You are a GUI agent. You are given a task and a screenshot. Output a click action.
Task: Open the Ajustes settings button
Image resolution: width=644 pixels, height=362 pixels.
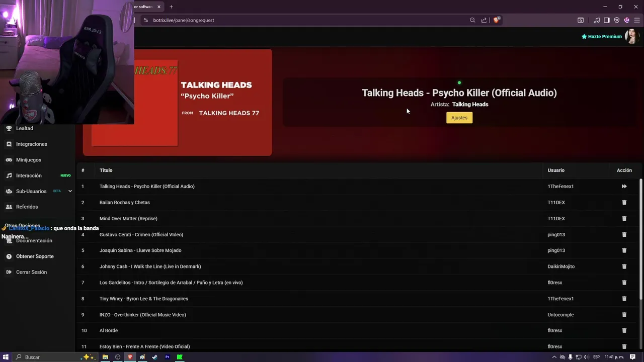click(459, 118)
